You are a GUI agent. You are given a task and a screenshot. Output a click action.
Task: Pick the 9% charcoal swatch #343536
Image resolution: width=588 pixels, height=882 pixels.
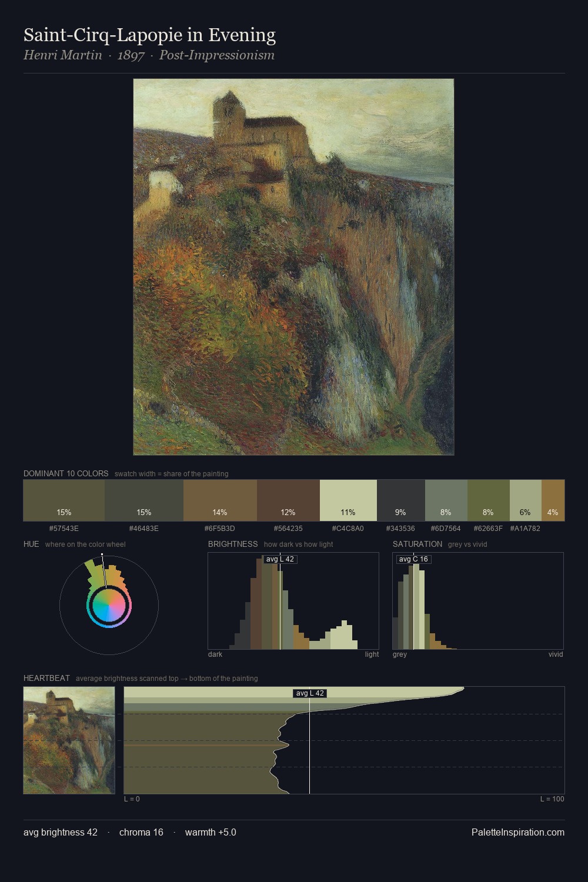[x=400, y=500]
